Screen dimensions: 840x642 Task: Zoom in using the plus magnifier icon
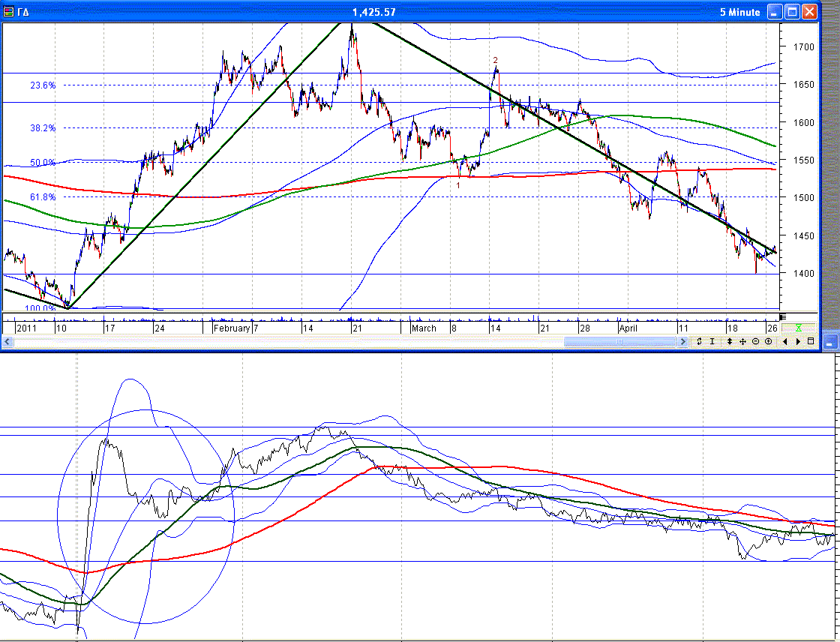(x=768, y=341)
